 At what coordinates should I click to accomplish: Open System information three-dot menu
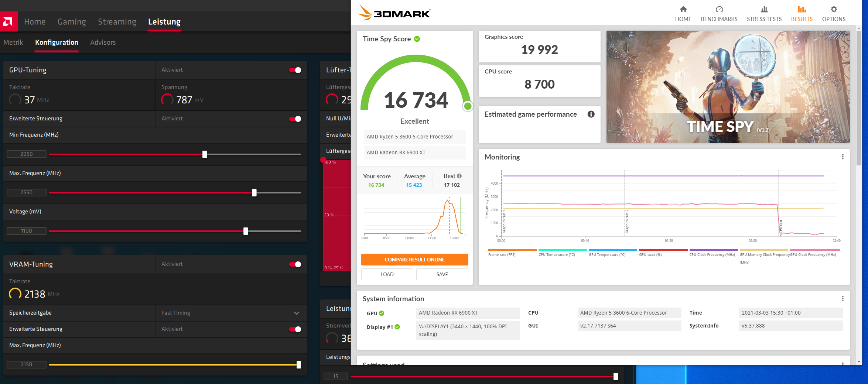tap(843, 298)
